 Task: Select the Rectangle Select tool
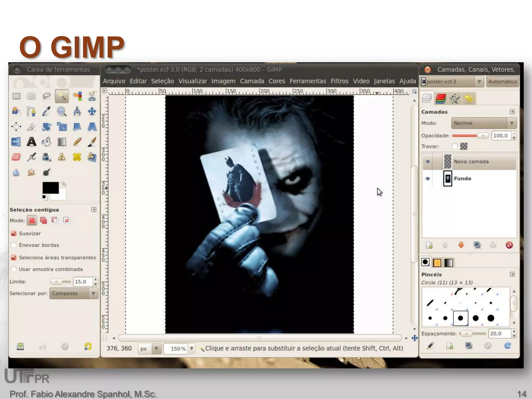[x=16, y=96]
